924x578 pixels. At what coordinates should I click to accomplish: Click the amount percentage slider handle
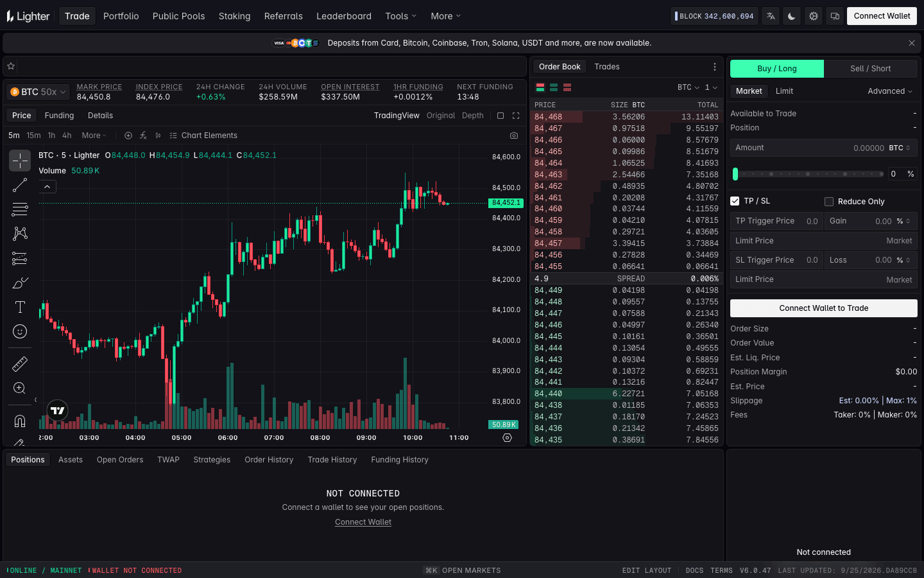(x=735, y=174)
